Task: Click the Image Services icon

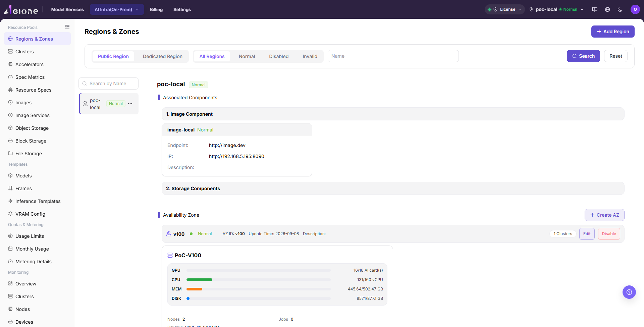Action: coord(10,115)
